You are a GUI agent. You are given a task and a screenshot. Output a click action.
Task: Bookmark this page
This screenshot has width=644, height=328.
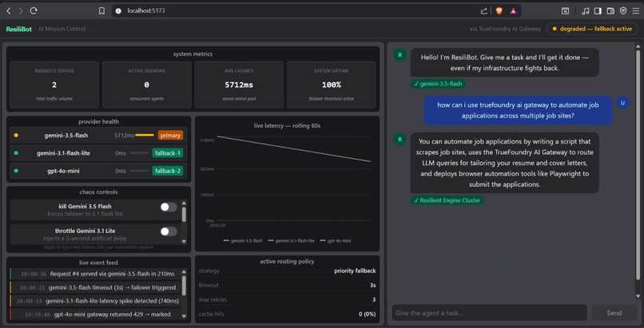click(101, 11)
